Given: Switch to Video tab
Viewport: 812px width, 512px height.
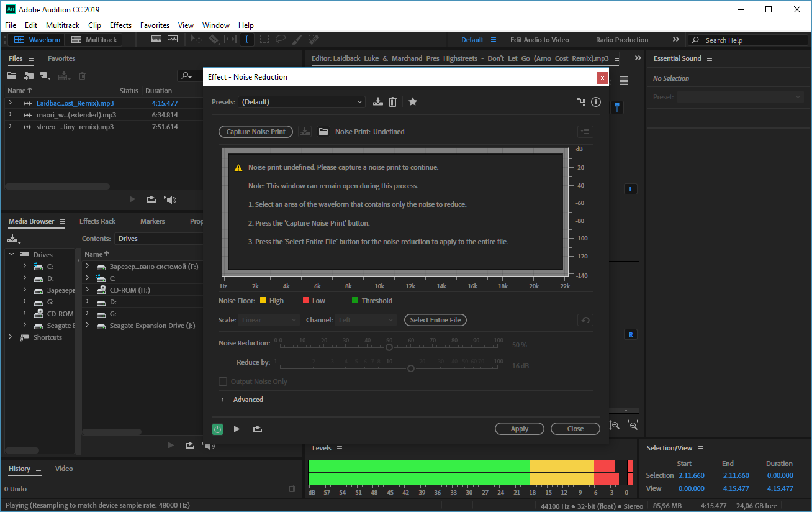Looking at the screenshot, I should pos(64,469).
